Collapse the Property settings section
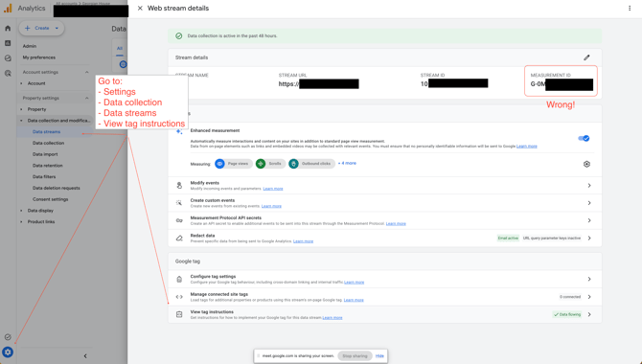The width and height of the screenshot is (642, 364). point(87,99)
